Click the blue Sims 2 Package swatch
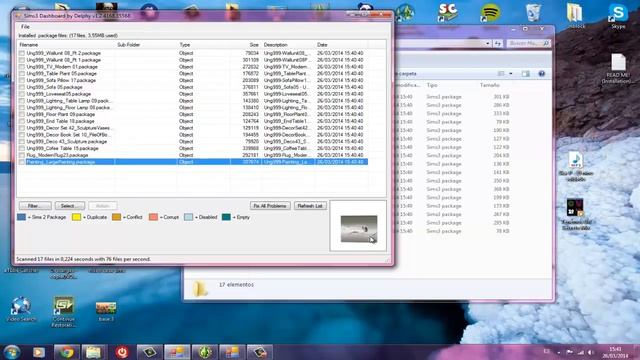This screenshot has height=360, width=640. coord(22,217)
